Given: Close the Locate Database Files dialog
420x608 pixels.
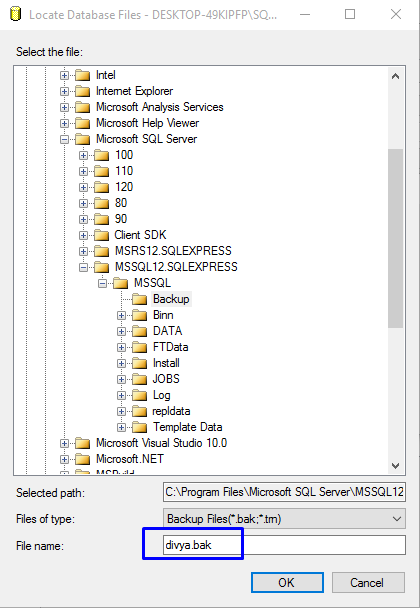Looking at the screenshot, I should point(396,14).
